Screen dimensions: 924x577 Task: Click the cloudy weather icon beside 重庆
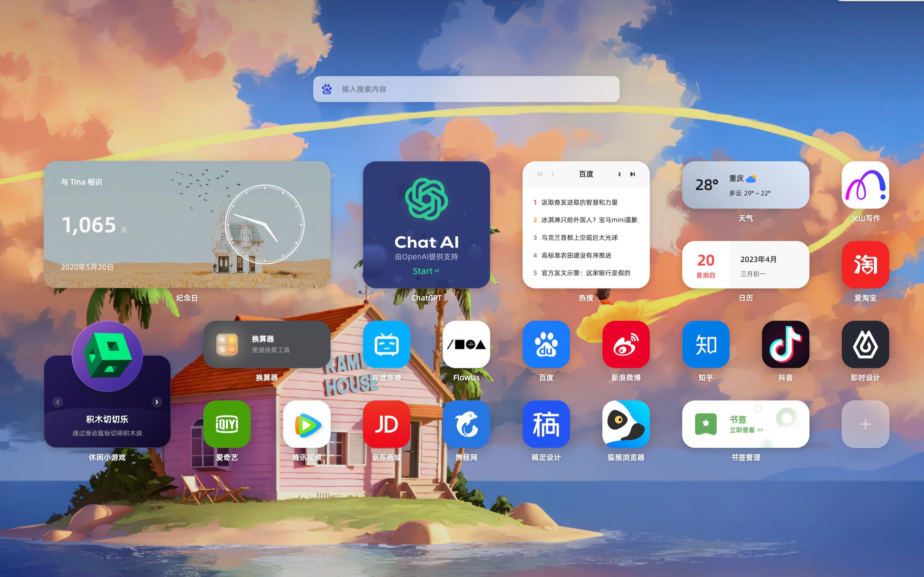(751, 178)
